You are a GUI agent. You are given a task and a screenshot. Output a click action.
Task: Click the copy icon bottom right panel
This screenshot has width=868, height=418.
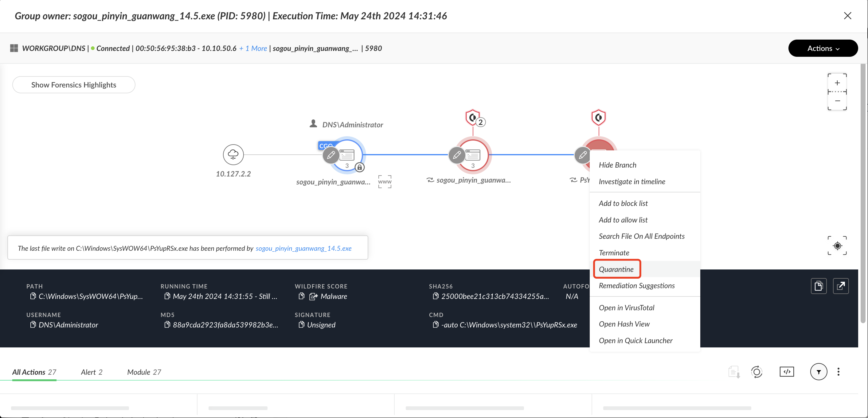819,286
